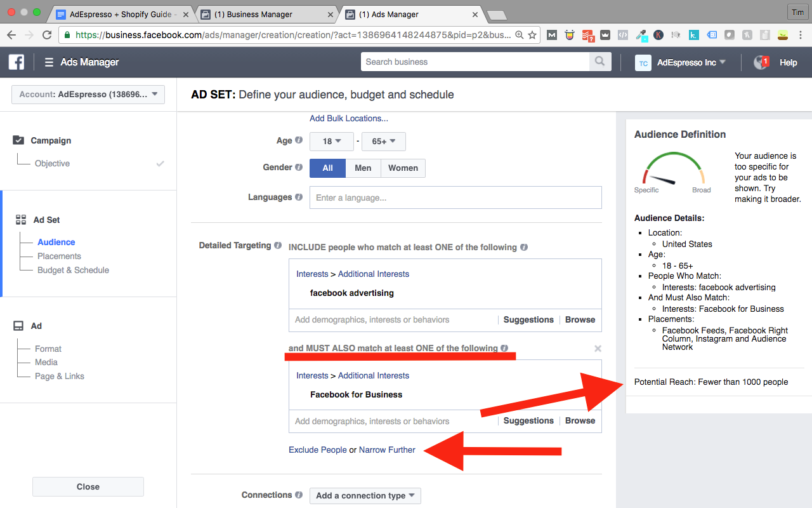Screen dimensions: 812x508
Task: Click the Detailed Targeting info icon
Action: point(277,245)
